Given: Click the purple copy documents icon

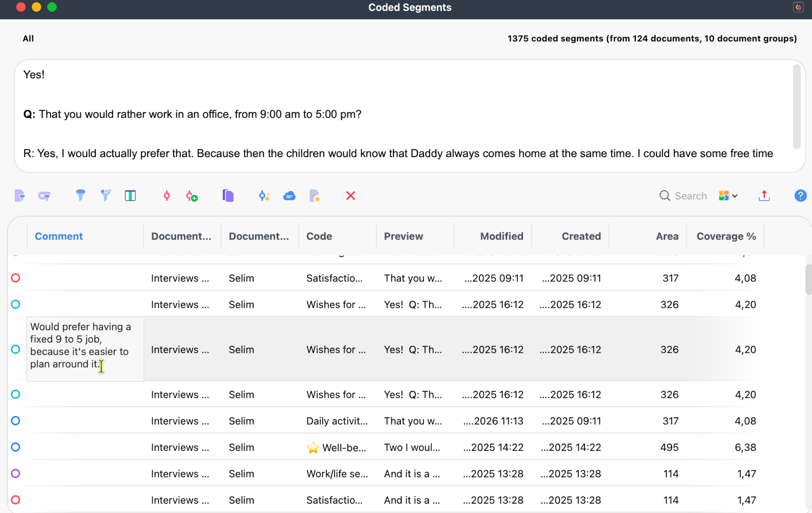Looking at the screenshot, I should tap(228, 196).
